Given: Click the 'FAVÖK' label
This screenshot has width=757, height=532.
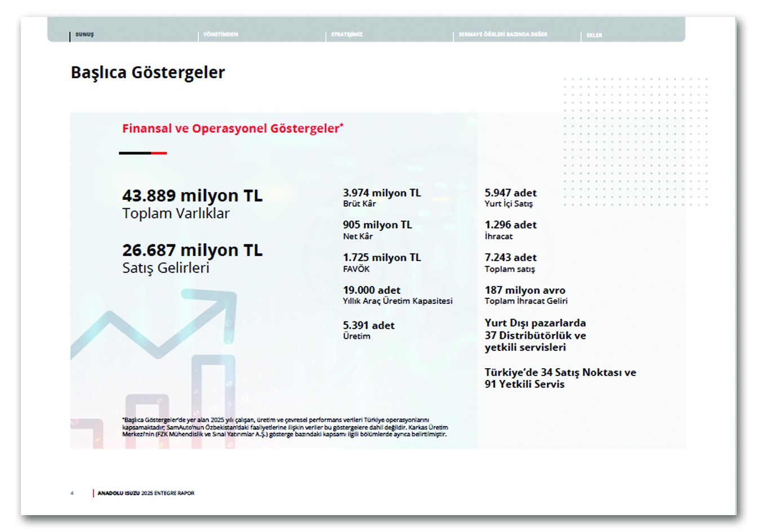Looking at the screenshot, I should tap(357, 269).
